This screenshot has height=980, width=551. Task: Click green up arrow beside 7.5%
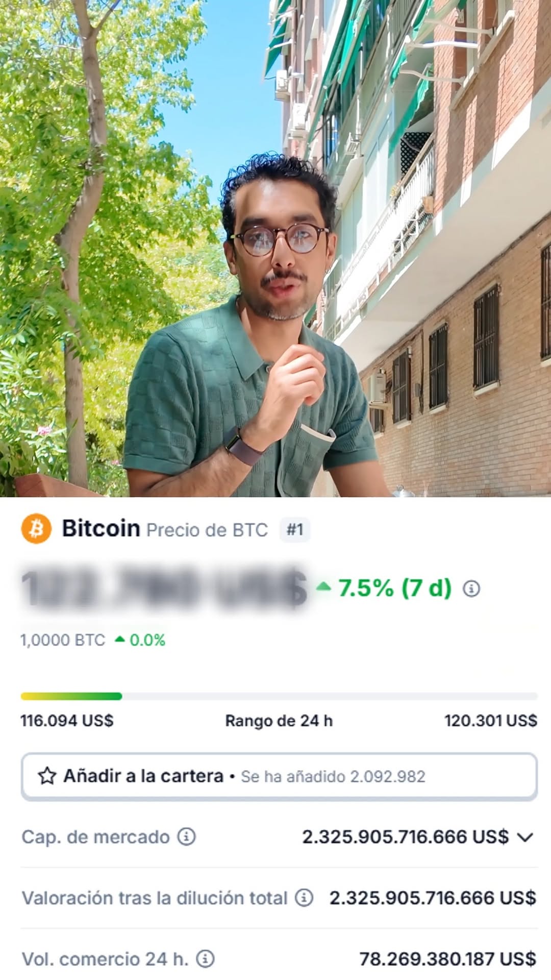[323, 586]
